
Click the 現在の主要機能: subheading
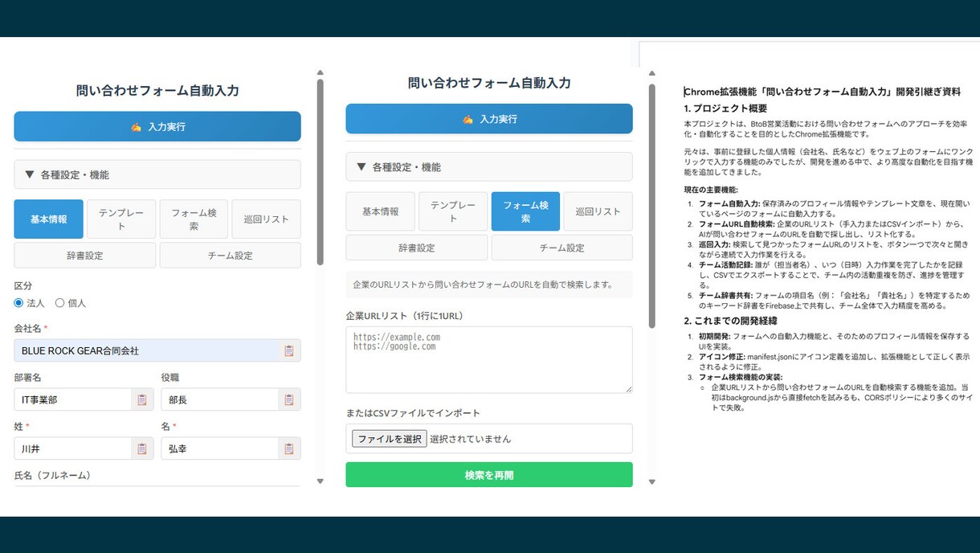point(711,190)
